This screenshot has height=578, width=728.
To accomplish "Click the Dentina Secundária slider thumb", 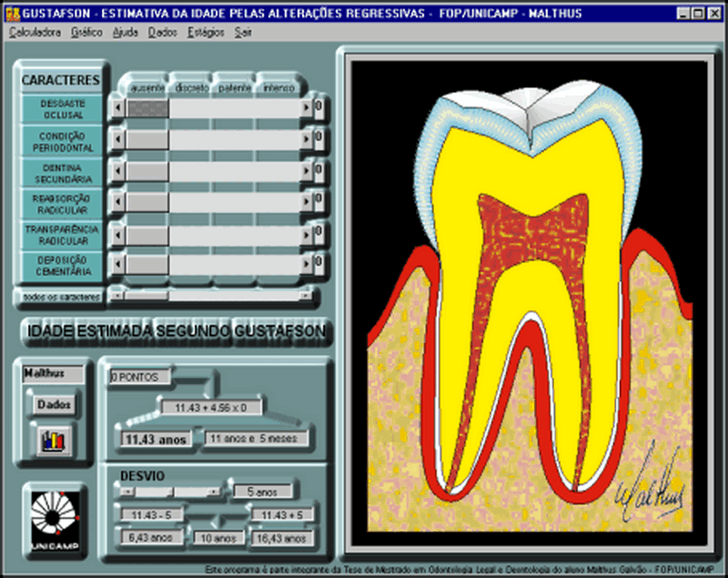I will click(147, 171).
